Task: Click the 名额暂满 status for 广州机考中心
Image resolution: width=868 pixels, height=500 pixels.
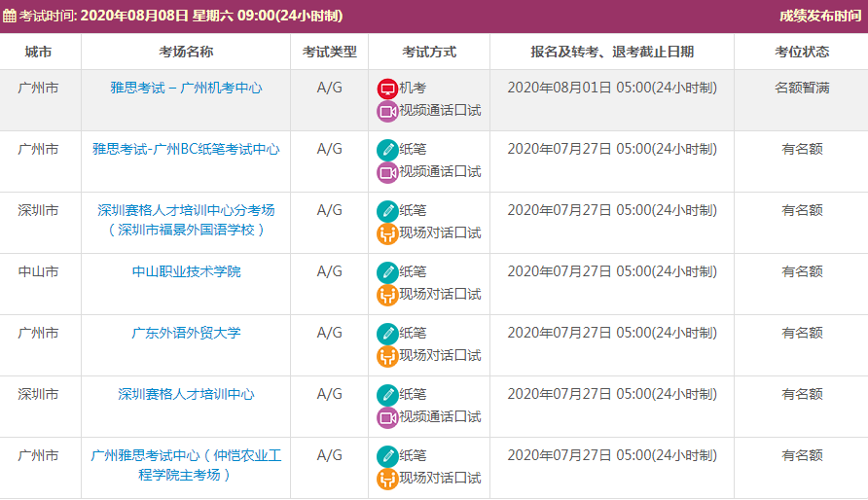Action: coord(802,88)
